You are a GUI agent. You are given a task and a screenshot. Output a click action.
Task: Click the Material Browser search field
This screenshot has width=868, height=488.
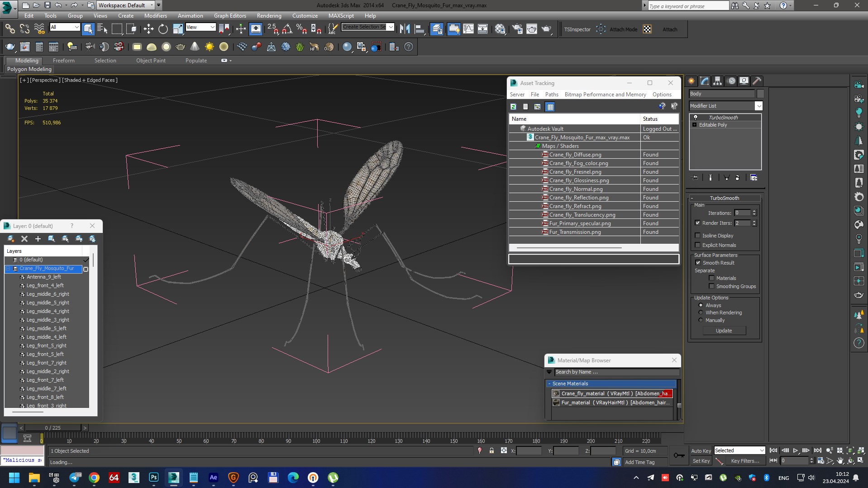(616, 372)
